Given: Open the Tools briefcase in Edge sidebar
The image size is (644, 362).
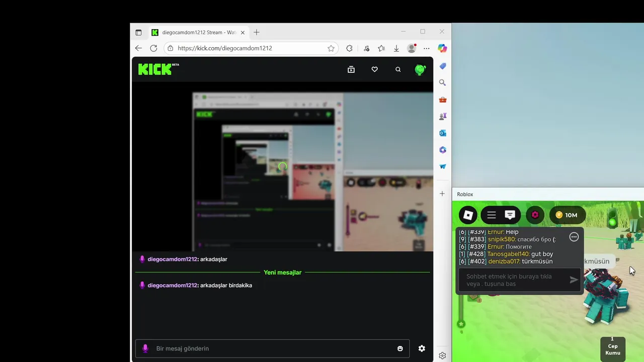Looking at the screenshot, I should click(x=443, y=100).
